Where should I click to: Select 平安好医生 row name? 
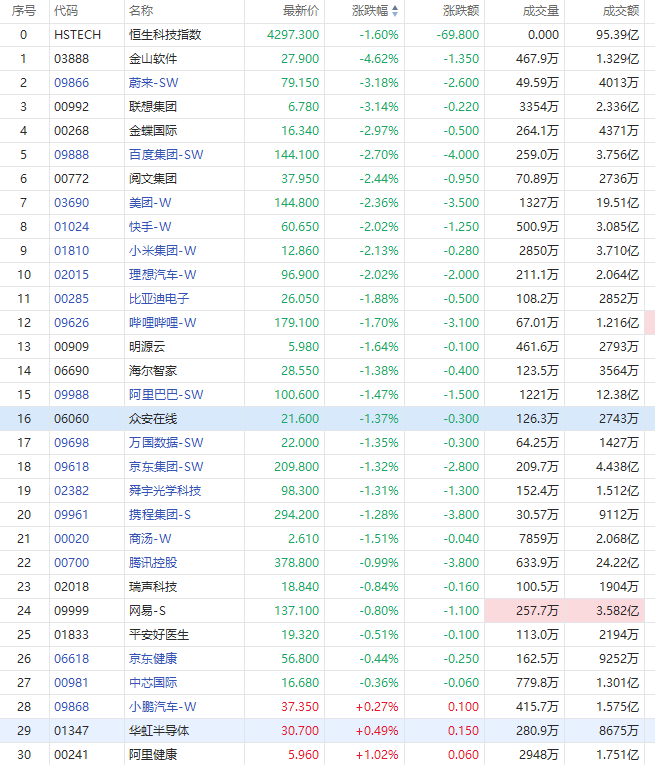point(159,635)
